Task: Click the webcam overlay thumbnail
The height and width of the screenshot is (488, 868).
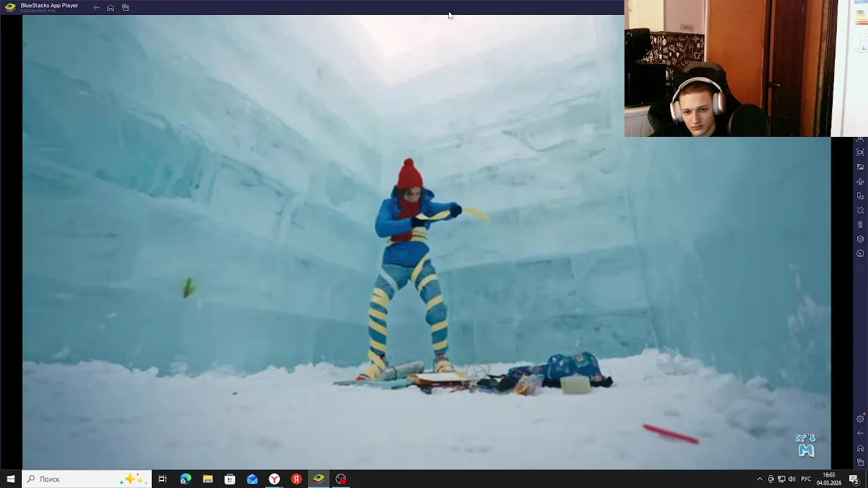Action: (746, 68)
